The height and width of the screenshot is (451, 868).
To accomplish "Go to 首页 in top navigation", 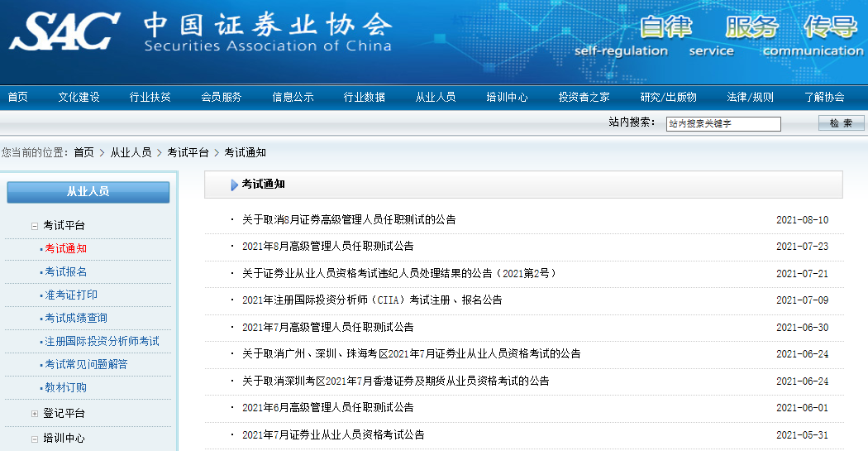I will 17,97.
